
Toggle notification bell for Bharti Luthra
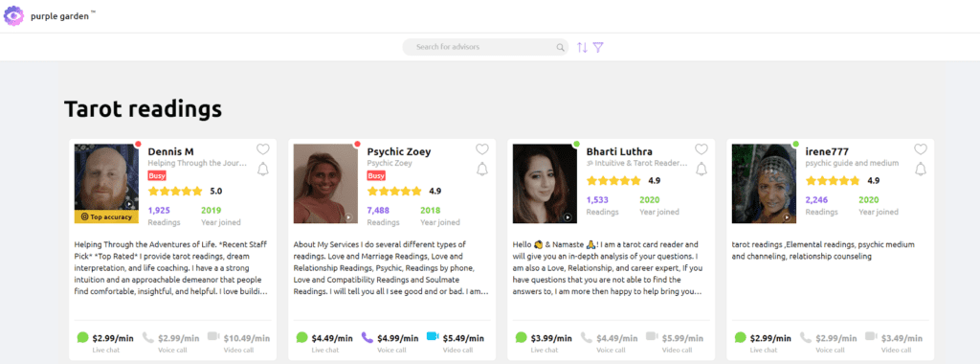[702, 169]
